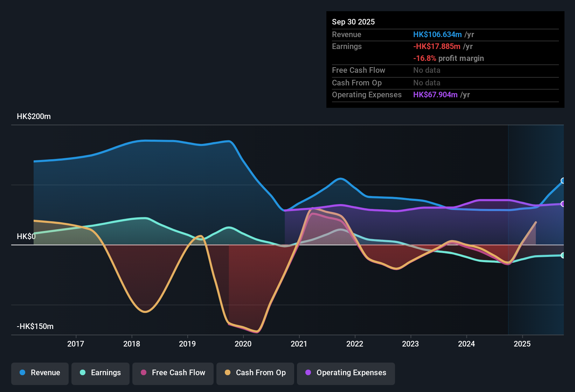575x392 pixels.
Task: Select the Revenue endpoint marker on the chart
Action: (x=562, y=181)
